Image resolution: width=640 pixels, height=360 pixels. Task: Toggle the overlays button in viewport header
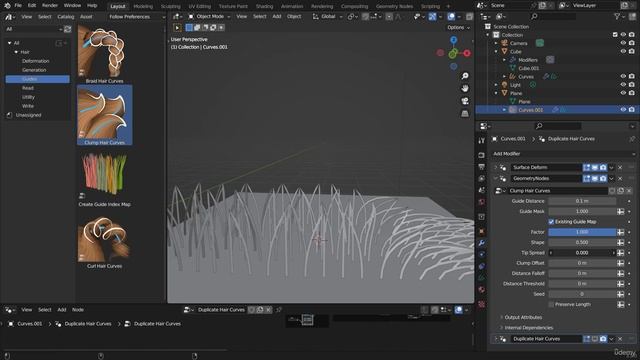tap(451, 17)
